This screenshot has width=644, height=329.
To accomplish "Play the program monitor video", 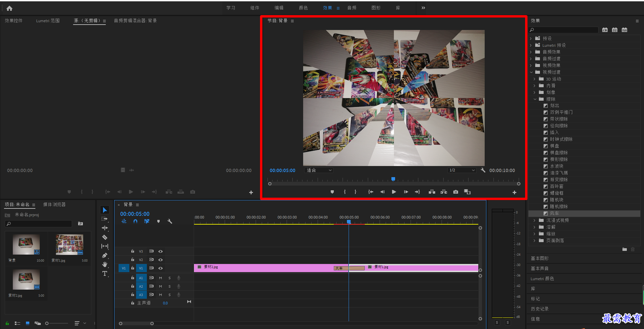I will (x=394, y=192).
